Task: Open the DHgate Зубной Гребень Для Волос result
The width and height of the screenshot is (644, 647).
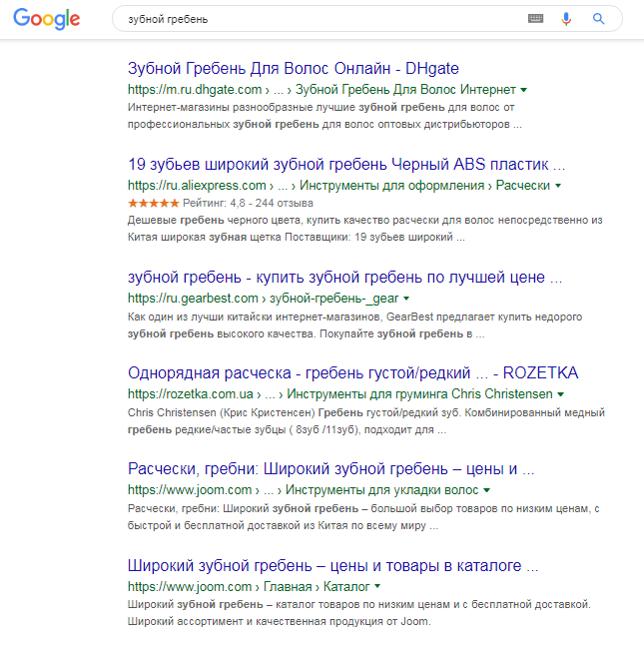Action: pos(293,69)
